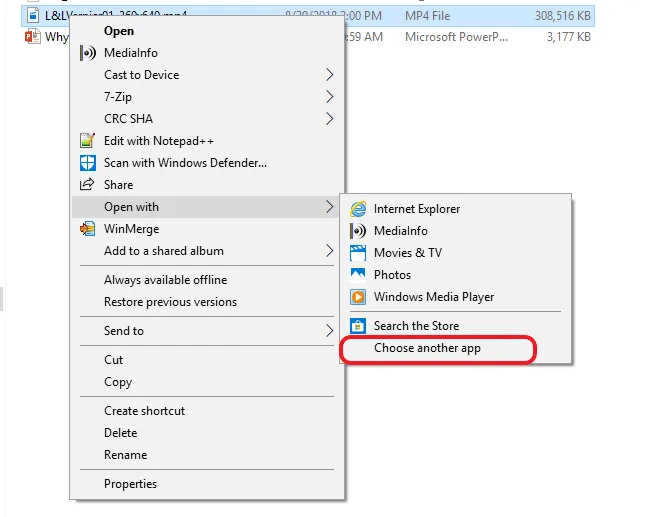The image size is (658, 517).
Task: Select MediaInfo in the main context menu
Action: point(207,53)
